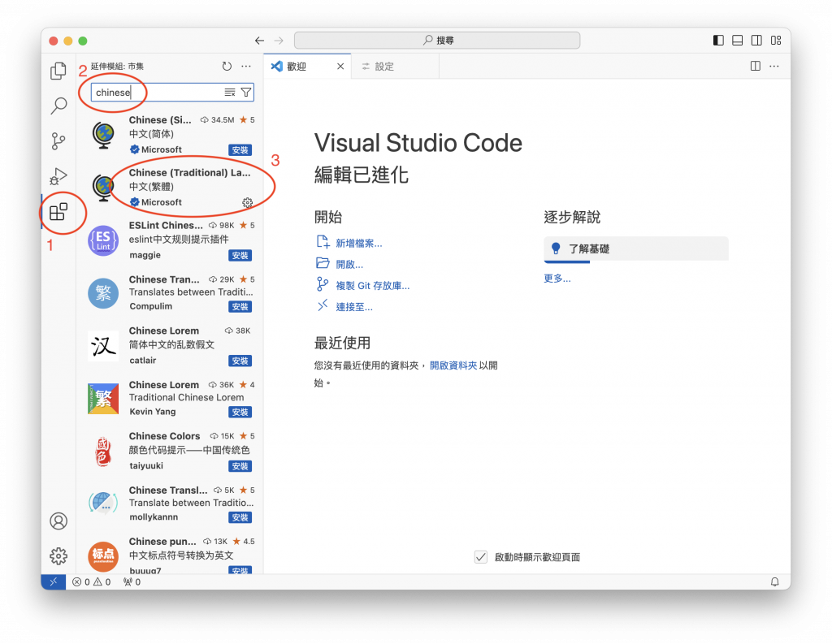The image size is (832, 644).
Task: Open the Explorer view in activity bar
Action: pos(58,71)
